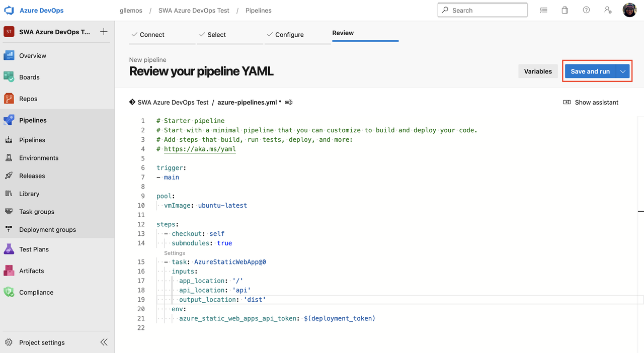Click Show assistant text
644x353 pixels.
[x=596, y=103]
